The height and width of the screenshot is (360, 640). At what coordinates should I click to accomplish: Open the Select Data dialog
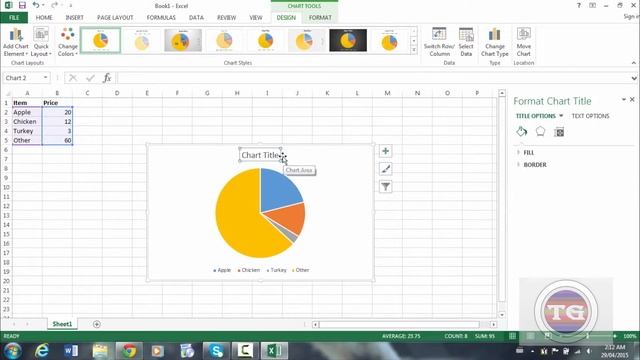(466, 42)
